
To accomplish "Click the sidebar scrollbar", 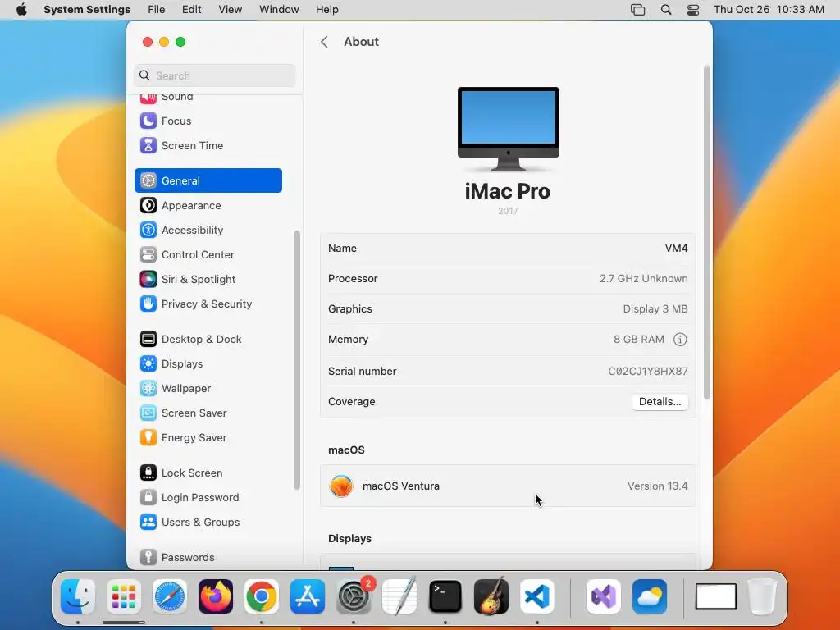I will pyautogui.click(x=297, y=360).
